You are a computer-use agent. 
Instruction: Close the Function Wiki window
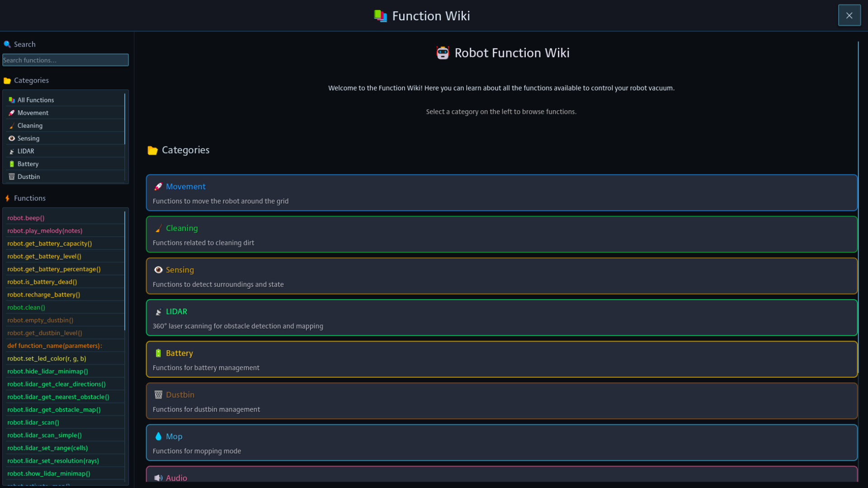(x=849, y=15)
